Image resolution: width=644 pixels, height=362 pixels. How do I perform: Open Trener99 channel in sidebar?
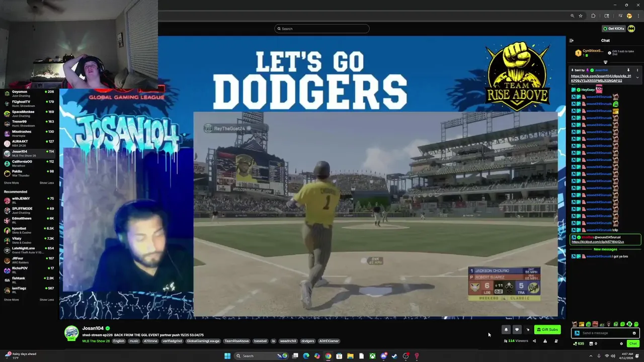[29, 123]
